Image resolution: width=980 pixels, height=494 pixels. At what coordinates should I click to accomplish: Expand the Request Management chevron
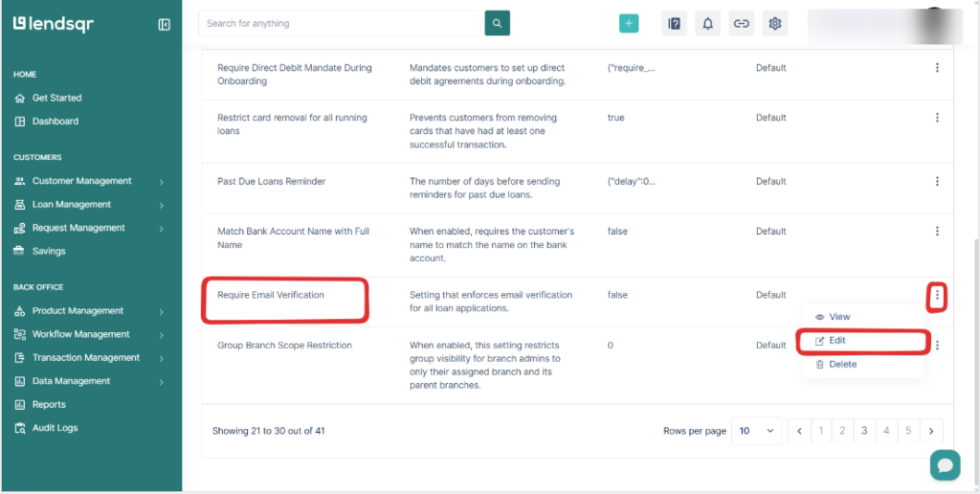coord(161,229)
